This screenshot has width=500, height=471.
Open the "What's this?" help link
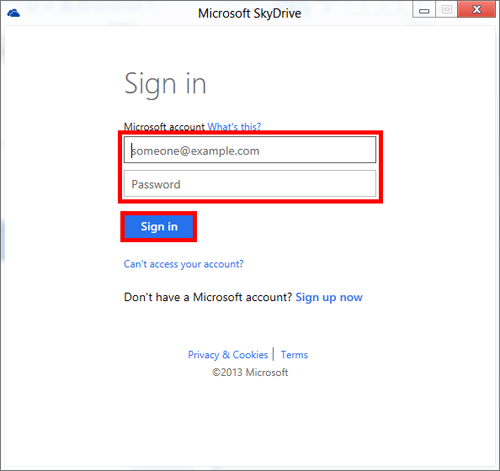pyautogui.click(x=234, y=127)
